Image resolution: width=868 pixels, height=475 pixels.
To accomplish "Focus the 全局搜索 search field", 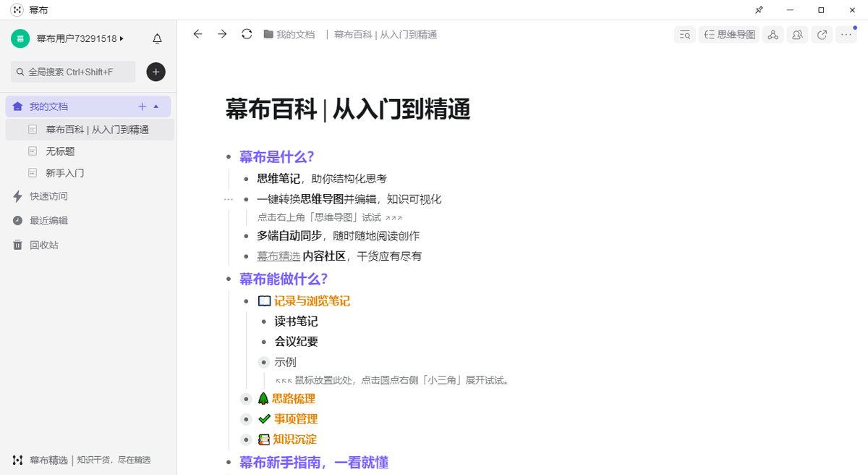I will (x=73, y=72).
